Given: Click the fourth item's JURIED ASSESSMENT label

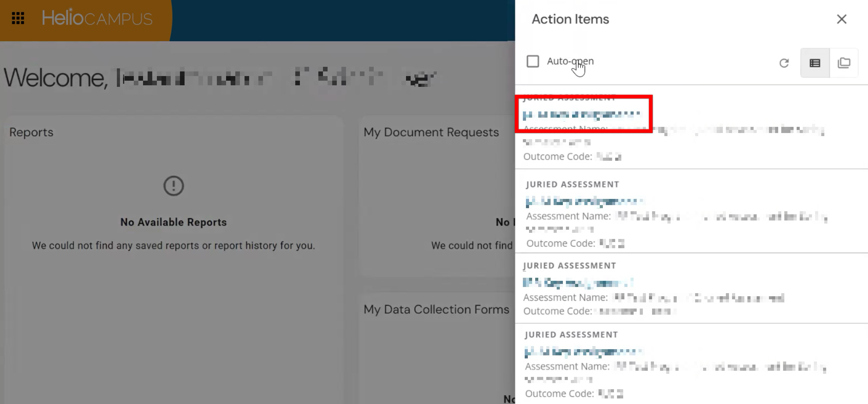Looking at the screenshot, I should pos(571,334).
